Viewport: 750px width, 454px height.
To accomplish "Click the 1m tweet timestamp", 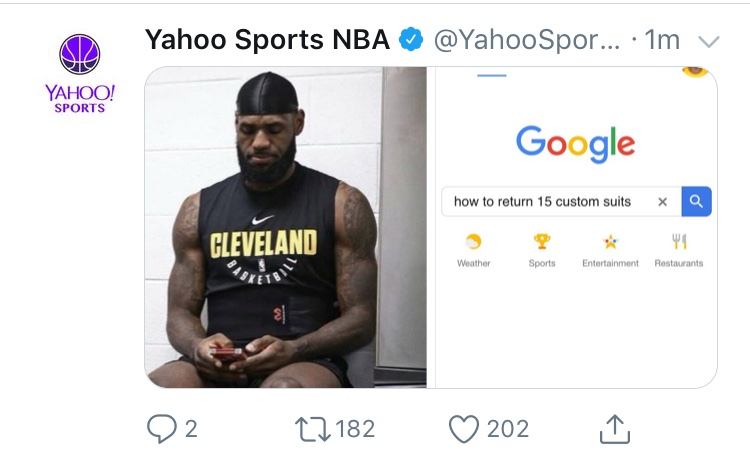I will [663, 41].
